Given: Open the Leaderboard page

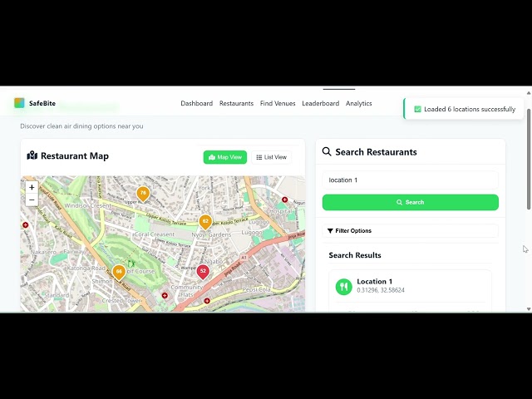Looking at the screenshot, I should [x=320, y=103].
